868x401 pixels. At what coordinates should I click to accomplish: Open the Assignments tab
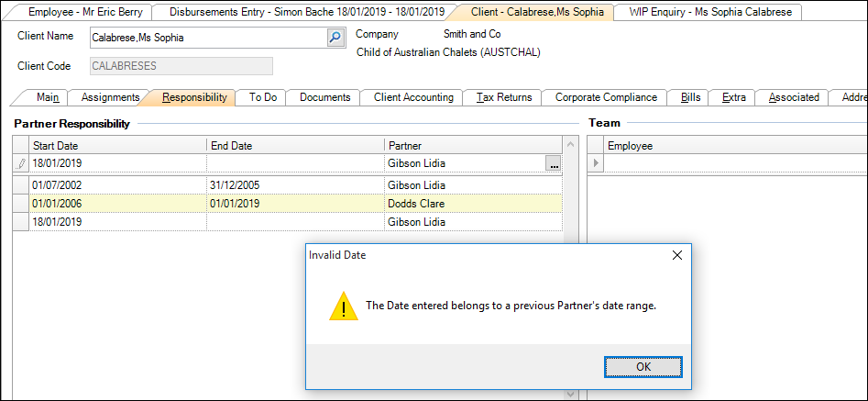pyautogui.click(x=110, y=97)
